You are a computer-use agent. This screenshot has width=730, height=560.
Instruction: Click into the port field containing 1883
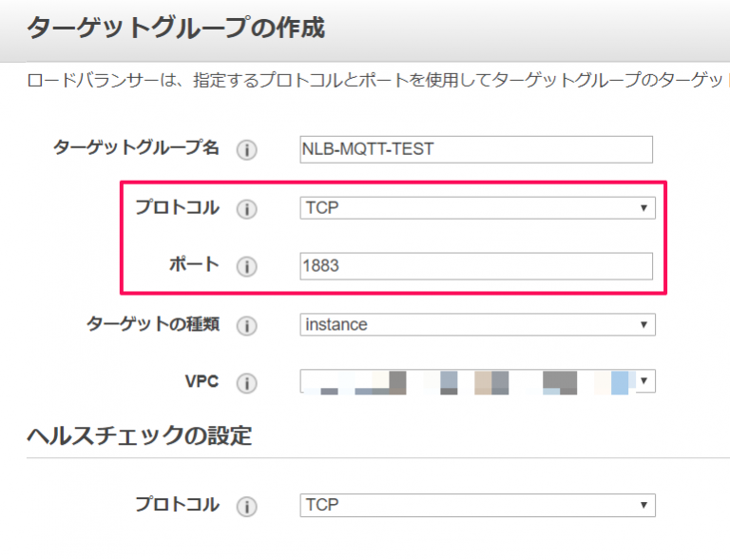476,266
